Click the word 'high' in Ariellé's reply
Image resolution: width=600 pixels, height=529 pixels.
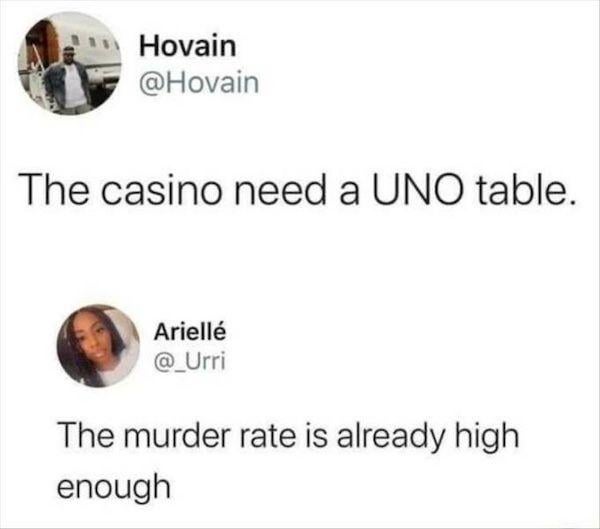click(x=487, y=437)
